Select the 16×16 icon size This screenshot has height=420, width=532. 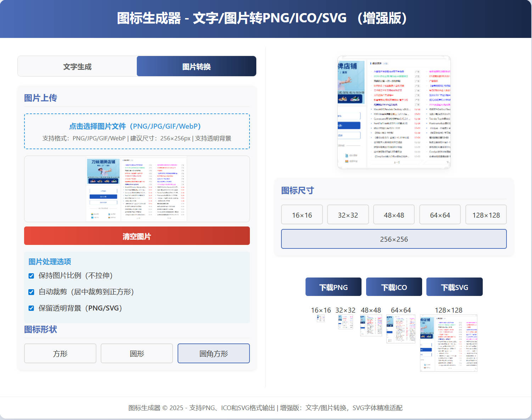[302, 214]
